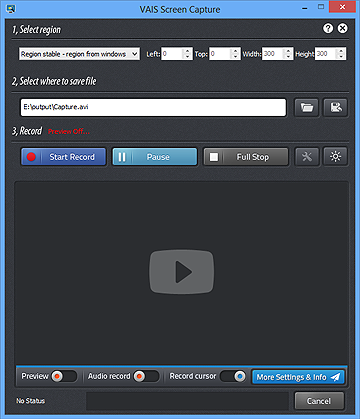Click the brightness sun icon button

(335, 157)
